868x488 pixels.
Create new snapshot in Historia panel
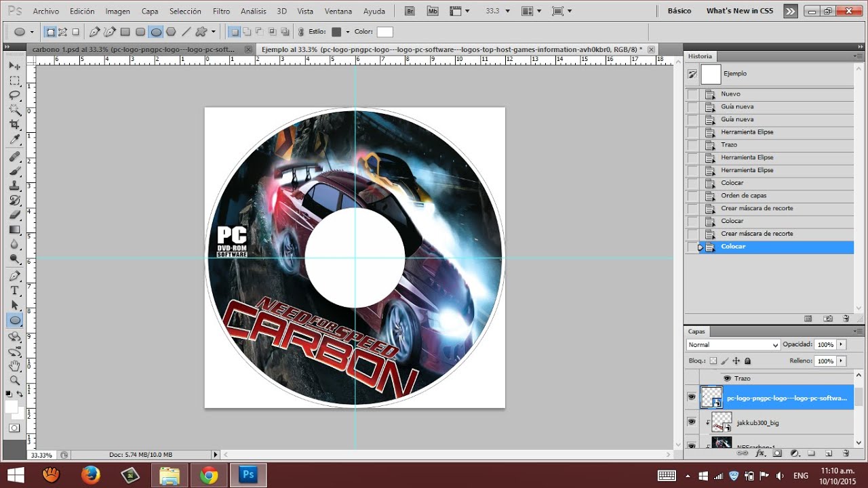828,318
